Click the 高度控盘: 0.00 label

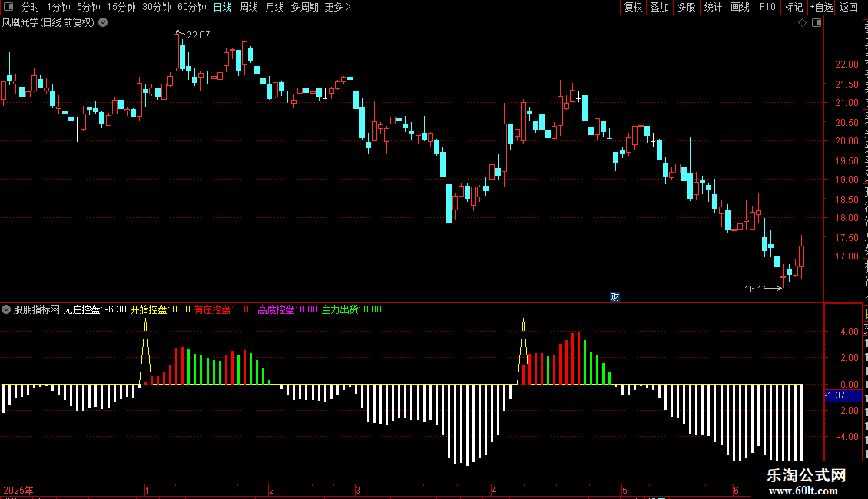[x=287, y=310]
